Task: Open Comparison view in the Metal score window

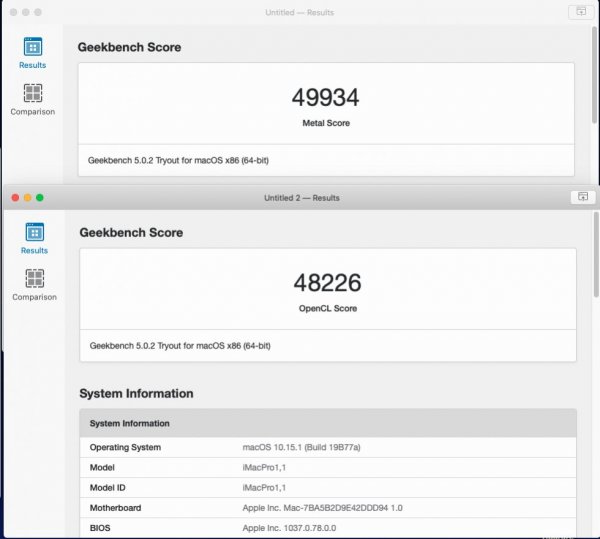Action: click(x=33, y=95)
